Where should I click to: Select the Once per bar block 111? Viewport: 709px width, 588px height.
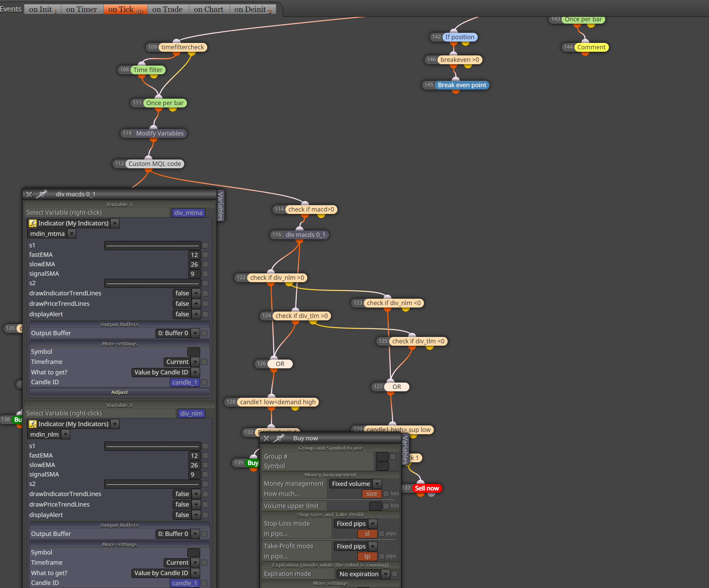tap(165, 103)
